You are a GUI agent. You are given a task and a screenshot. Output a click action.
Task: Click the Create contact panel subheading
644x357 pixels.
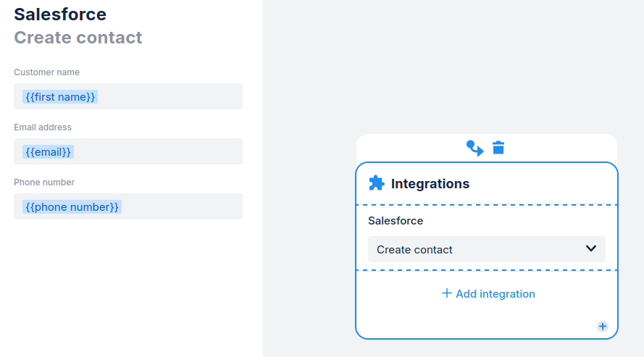coord(78,38)
